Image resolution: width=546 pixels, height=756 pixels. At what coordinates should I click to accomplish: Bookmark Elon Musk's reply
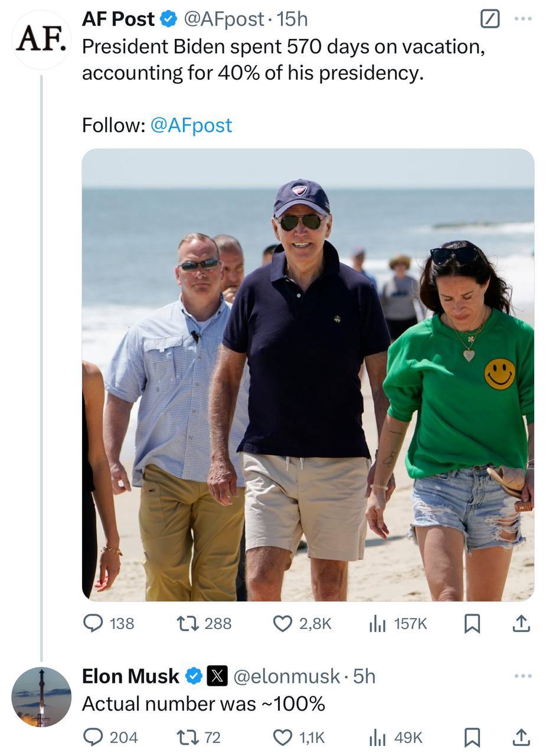click(x=471, y=737)
